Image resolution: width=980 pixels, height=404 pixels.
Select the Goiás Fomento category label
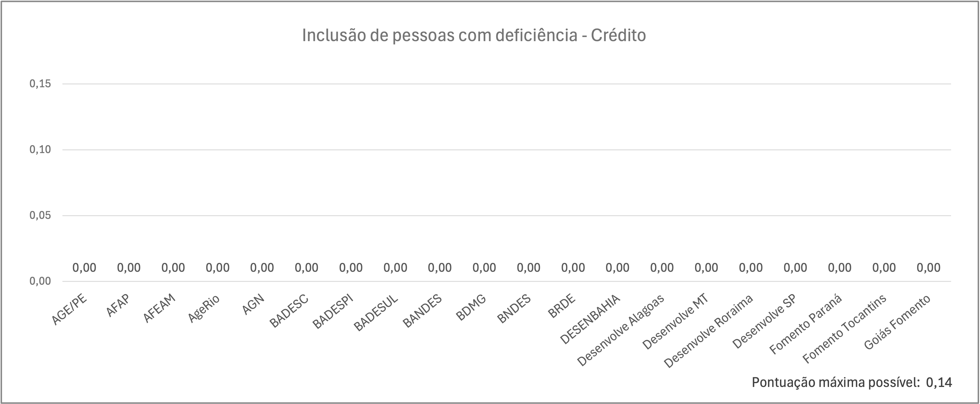point(897,322)
